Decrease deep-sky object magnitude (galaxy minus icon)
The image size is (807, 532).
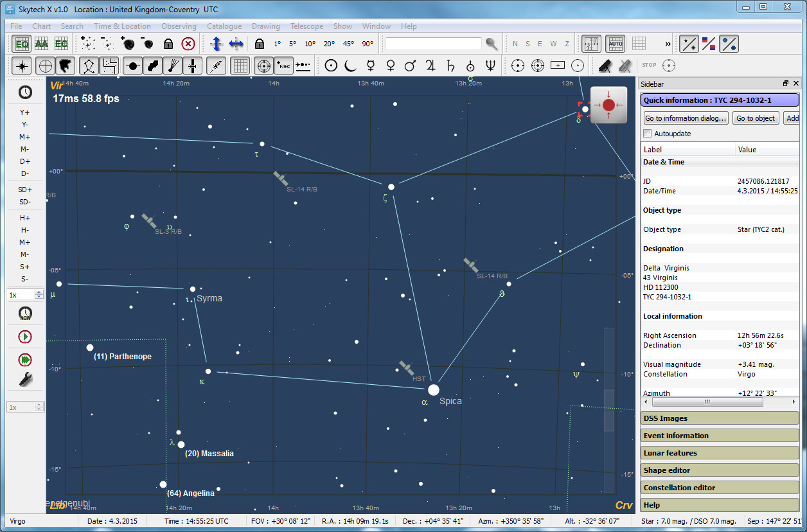147,44
